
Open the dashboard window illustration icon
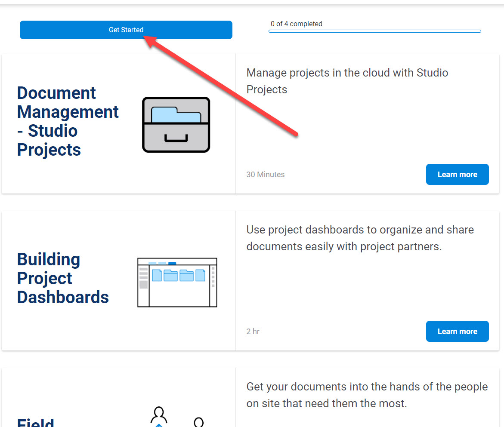[177, 282]
